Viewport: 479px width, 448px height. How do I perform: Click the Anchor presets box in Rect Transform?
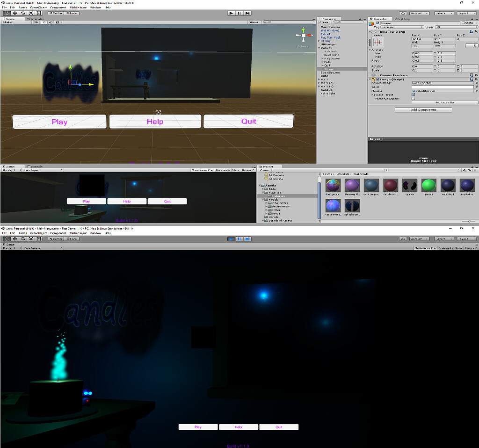point(377,42)
